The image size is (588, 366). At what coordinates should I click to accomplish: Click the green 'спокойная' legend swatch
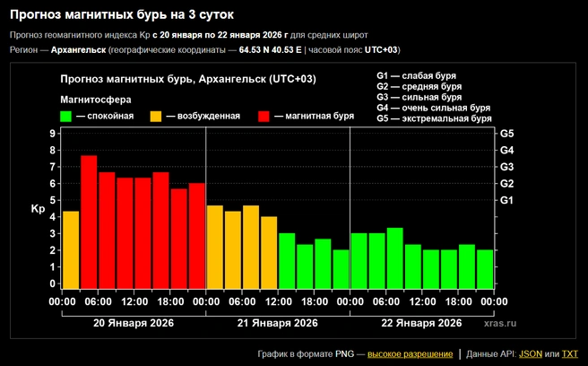coord(66,117)
